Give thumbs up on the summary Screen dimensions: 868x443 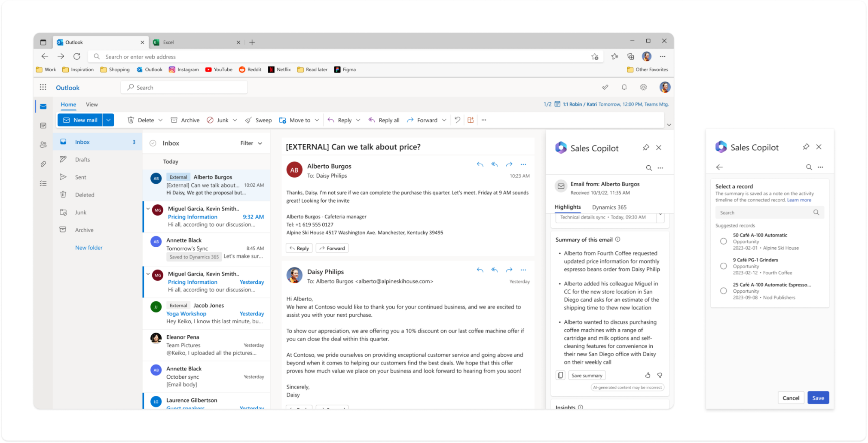click(648, 375)
